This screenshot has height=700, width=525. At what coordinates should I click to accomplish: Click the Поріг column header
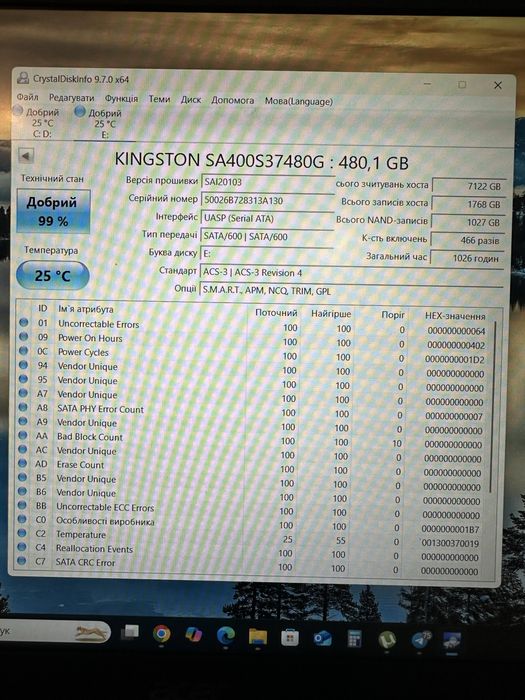(x=393, y=315)
